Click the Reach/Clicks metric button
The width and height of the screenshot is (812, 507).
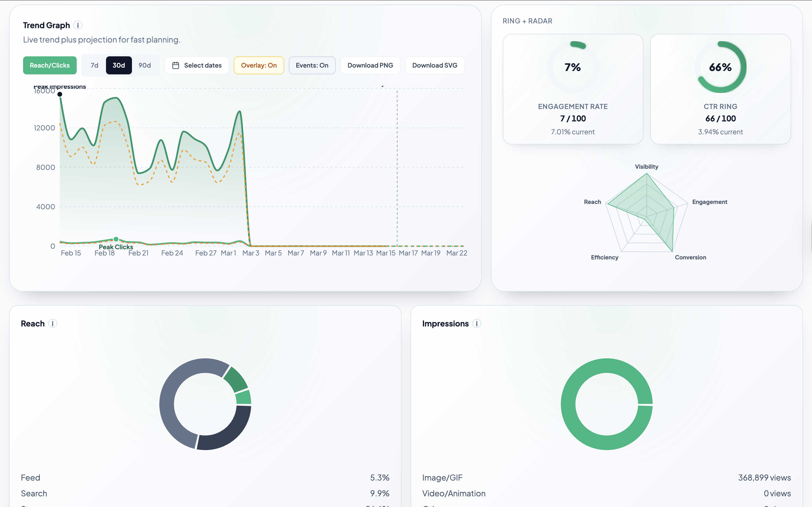(50, 65)
